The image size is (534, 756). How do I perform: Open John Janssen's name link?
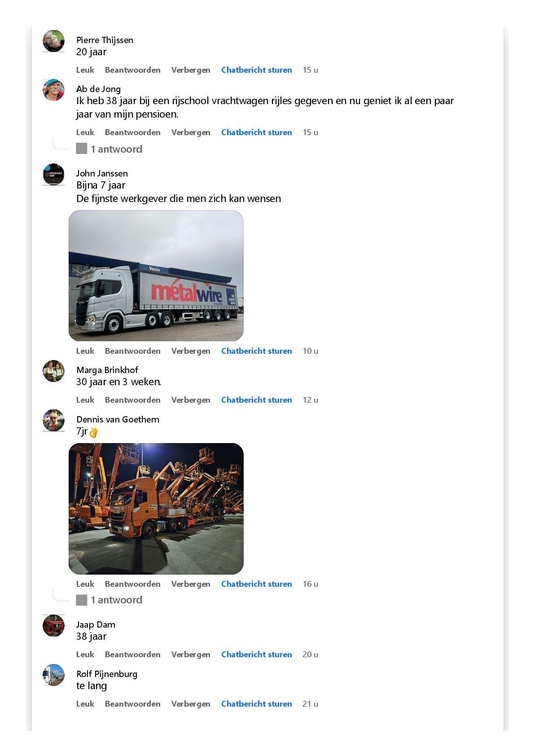click(x=102, y=173)
